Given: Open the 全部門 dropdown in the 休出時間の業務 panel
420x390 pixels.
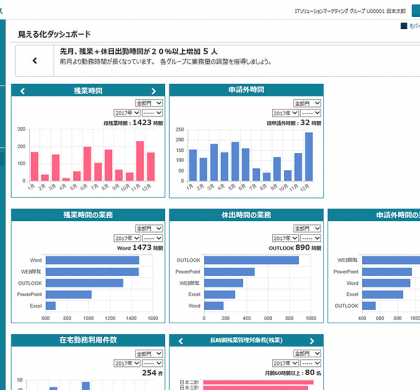Looking at the screenshot, I should coord(307,228).
